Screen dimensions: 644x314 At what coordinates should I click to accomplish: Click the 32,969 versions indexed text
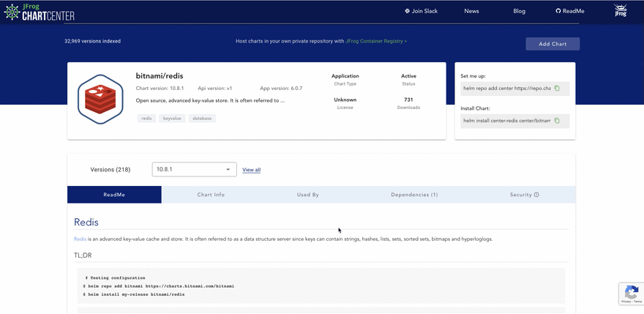tap(92, 41)
